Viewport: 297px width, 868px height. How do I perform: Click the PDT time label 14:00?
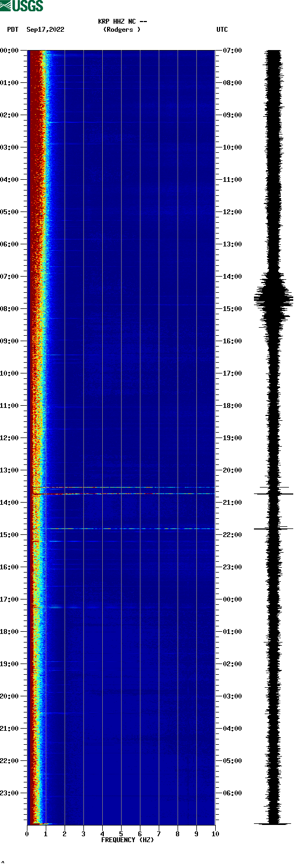(9, 503)
